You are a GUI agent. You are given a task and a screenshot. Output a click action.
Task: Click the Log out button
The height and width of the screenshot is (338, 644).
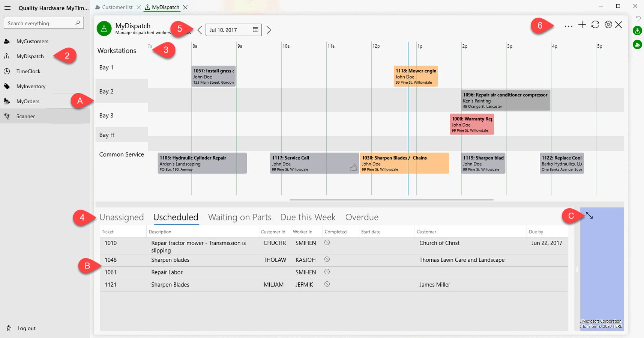tap(26, 328)
